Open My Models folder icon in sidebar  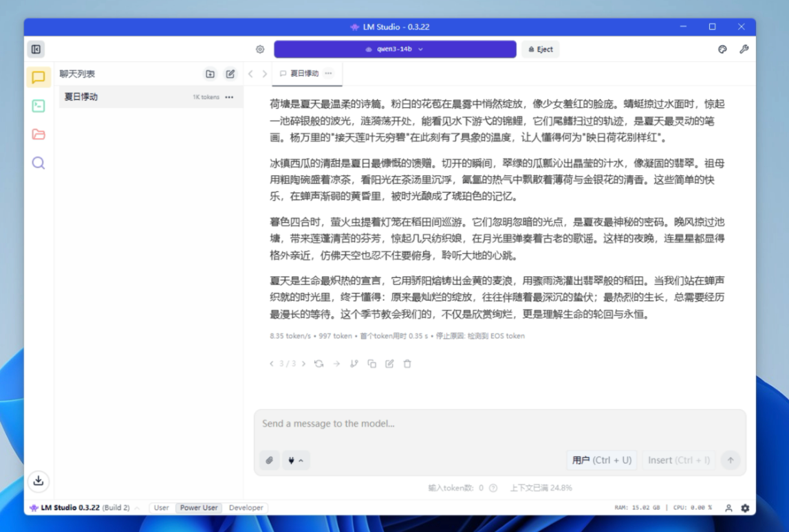(x=39, y=135)
